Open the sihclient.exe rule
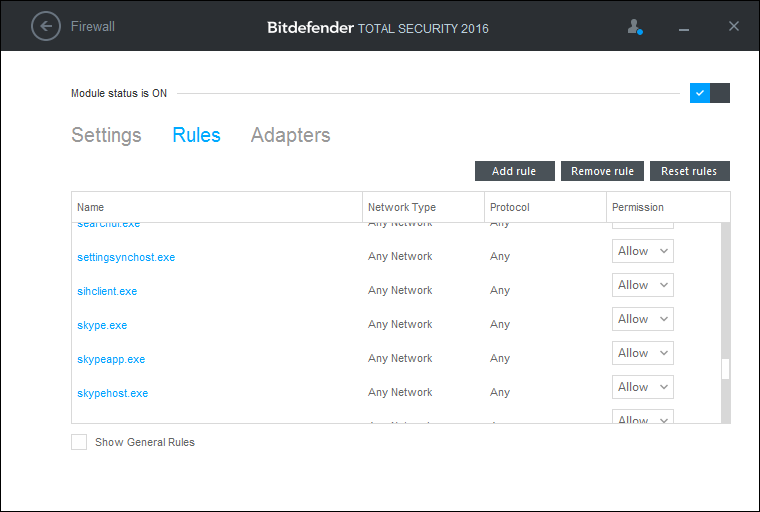This screenshot has width=760, height=512. click(107, 291)
